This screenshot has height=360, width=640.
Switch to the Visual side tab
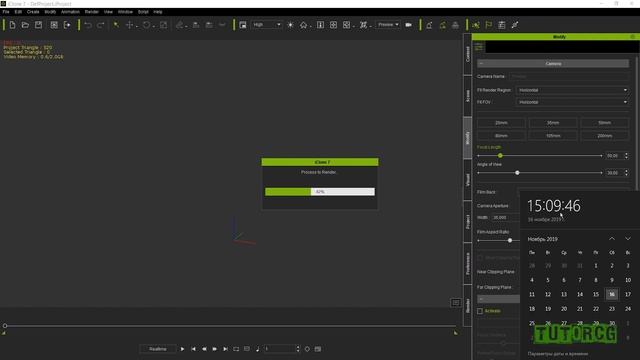click(467, 180)
